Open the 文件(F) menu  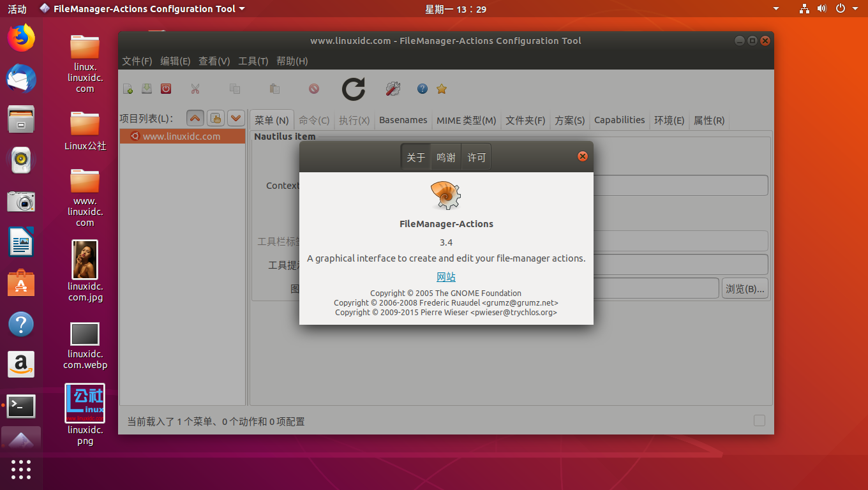point(137,61)
